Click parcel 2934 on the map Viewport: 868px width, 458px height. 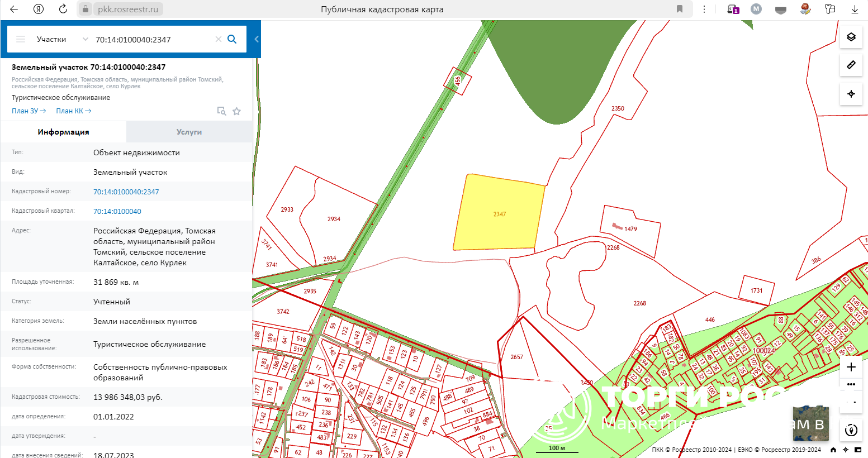334,219
